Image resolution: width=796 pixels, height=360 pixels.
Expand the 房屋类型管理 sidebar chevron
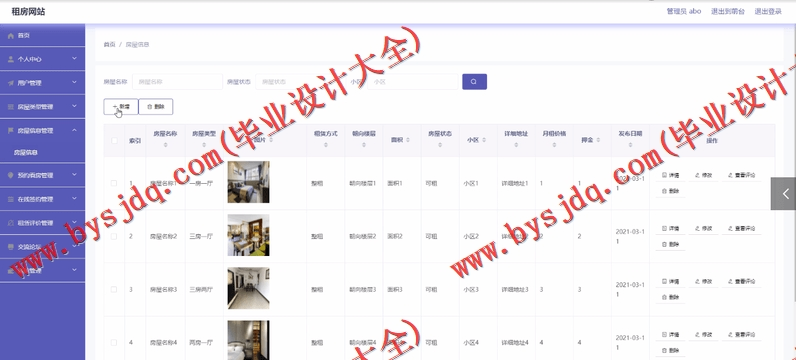[75, 106]
